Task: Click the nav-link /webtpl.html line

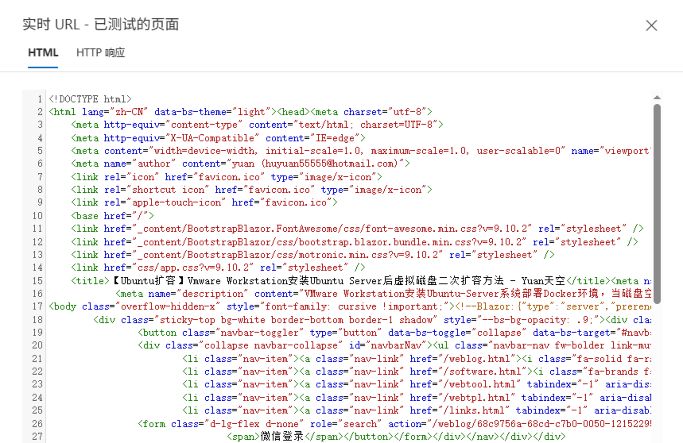Action: (416, 397)
